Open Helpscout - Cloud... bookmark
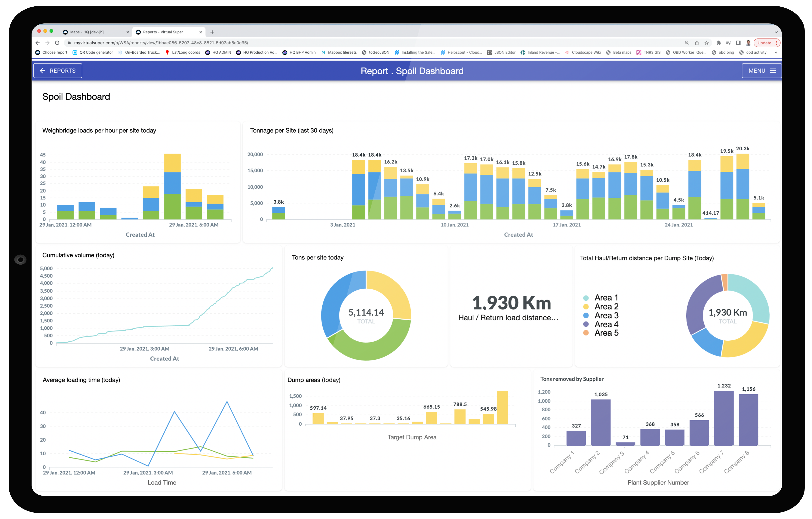The height and width of the screenshot is (519, 812). pyautogui.click(x=461, y=53)
